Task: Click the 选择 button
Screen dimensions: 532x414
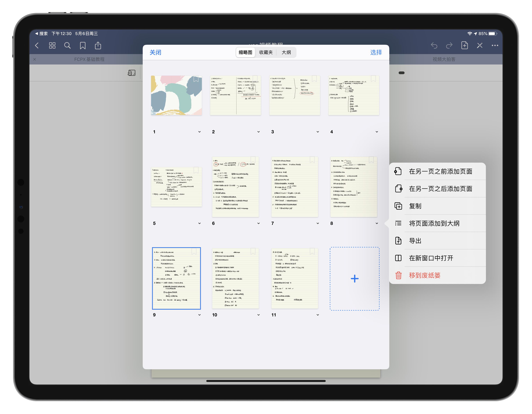Action: [376, 52]
